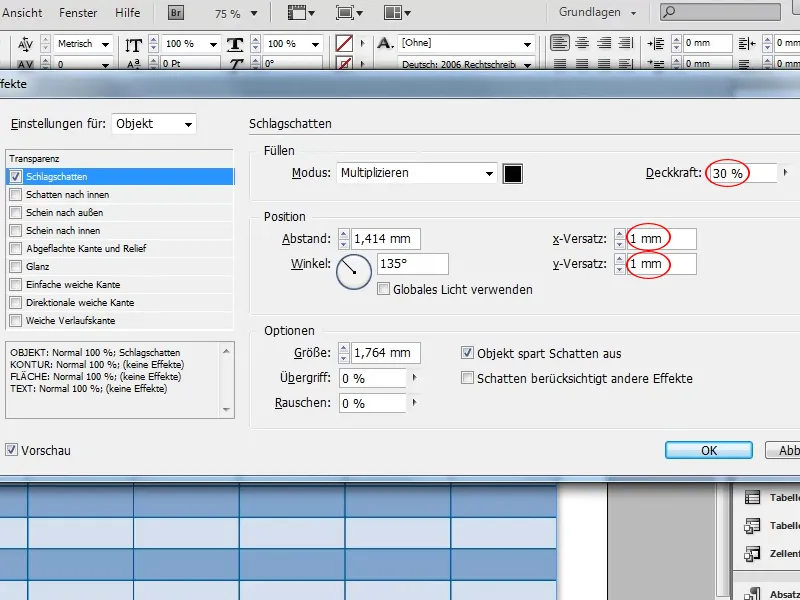Click the Zellenformate panel icon
Viewport: 800px width, 600px height.
point(752,554)
